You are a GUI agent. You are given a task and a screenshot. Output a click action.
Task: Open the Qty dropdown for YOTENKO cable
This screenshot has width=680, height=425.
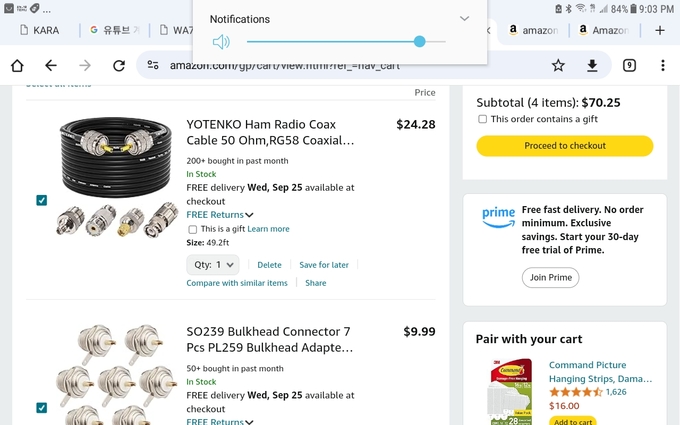(x=212, y=265)
